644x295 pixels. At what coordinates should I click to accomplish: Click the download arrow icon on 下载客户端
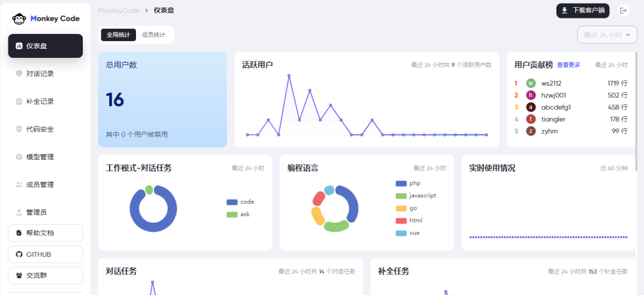565,10
